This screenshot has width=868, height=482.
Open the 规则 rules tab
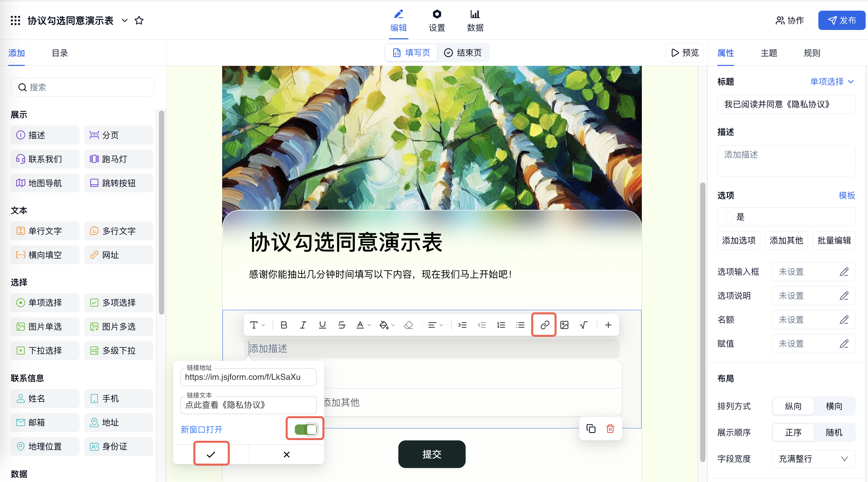(812, 53)
